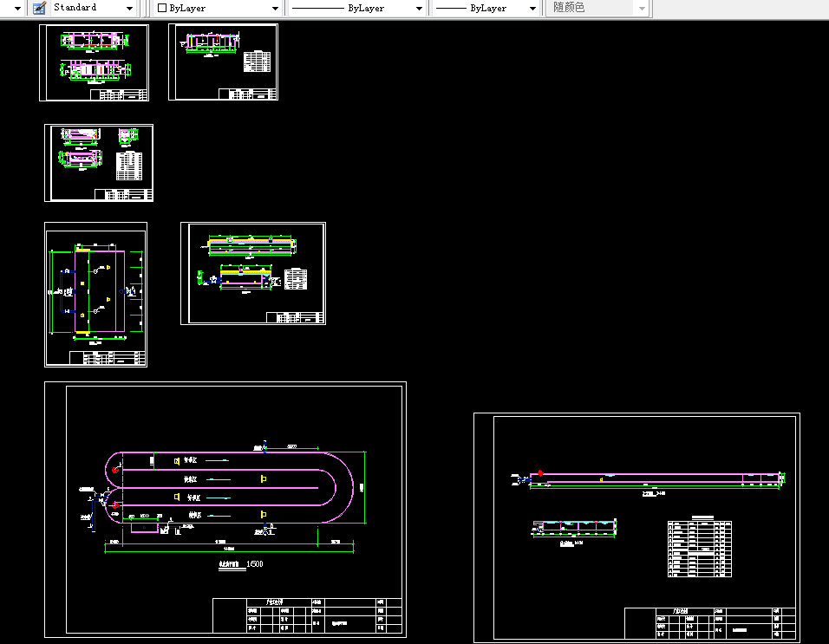Select the pink oval oxidation ditch plan

(x=229, y=487)
